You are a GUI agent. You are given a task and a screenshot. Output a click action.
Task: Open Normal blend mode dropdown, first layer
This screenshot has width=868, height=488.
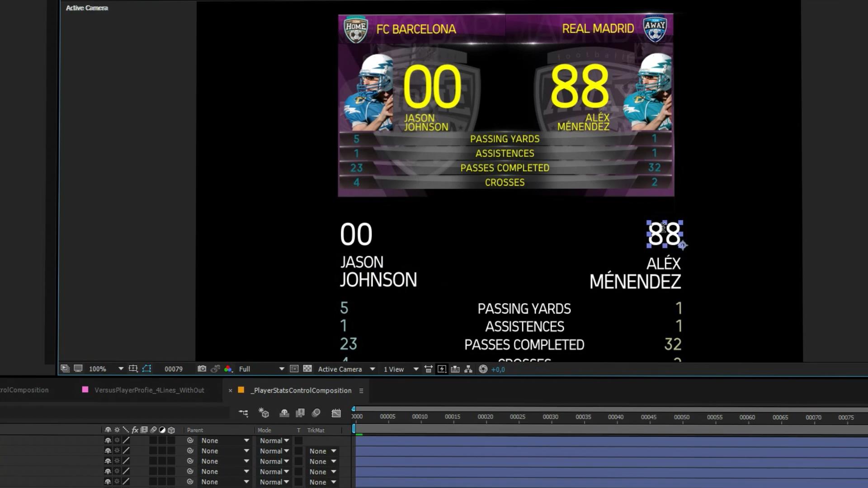pos(274,440)
